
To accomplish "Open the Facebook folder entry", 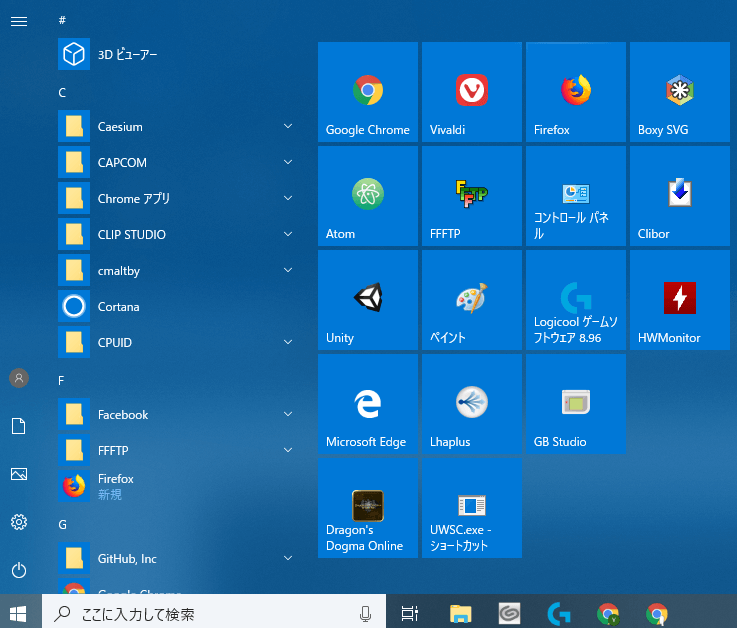I will [179, 414].
